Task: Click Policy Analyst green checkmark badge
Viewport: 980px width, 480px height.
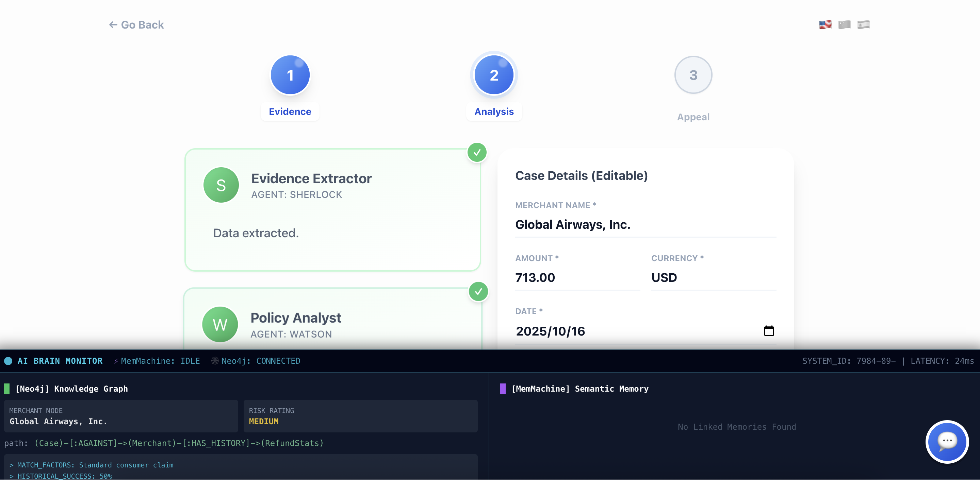Action: [478, 291]
